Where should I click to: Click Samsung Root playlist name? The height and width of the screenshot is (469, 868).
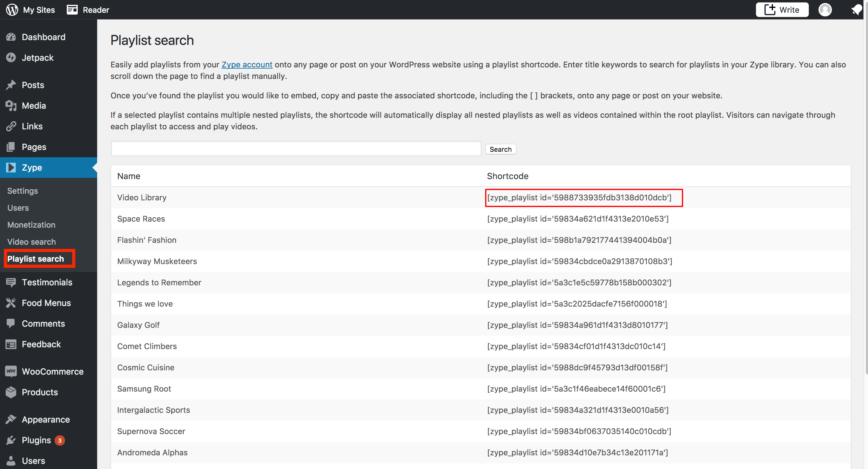[144, 389]
